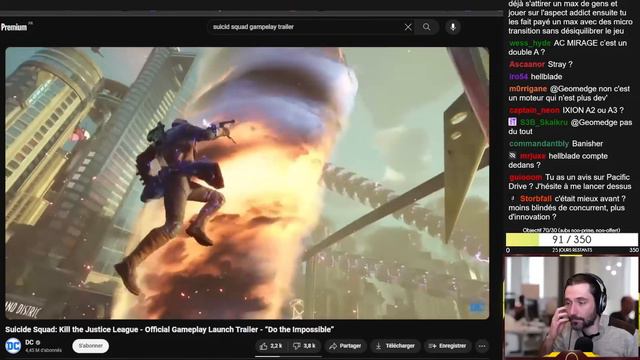
Task: Open YouTube Premium logo home link
Action: (16, 27)
